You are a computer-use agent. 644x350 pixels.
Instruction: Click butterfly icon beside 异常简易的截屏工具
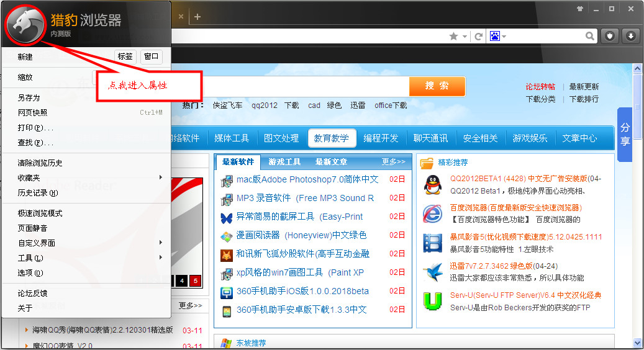(227, 217)
